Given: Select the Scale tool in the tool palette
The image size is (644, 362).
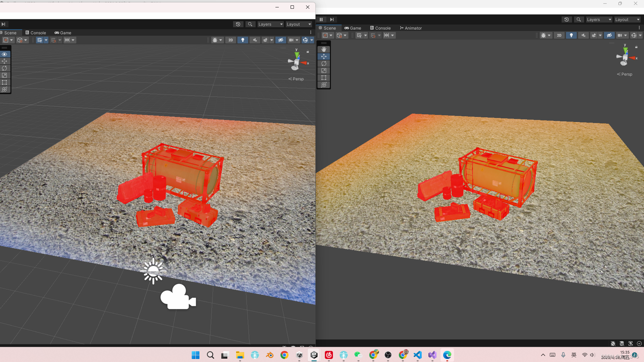Looking at the screenshot, I should (x=324, y=71).
